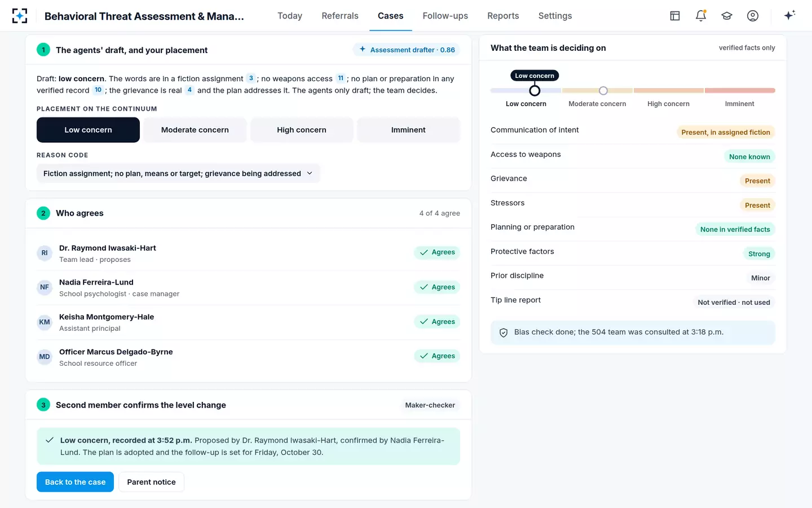The height and width of the screenshot is (508, 812).
Task: Click the Parent notice button
Action: 151,482
